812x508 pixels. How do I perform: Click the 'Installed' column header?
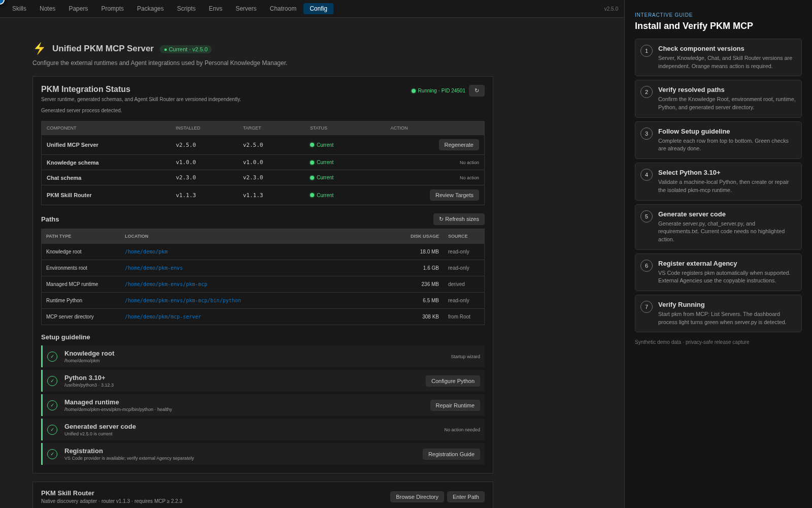point(188,128)
